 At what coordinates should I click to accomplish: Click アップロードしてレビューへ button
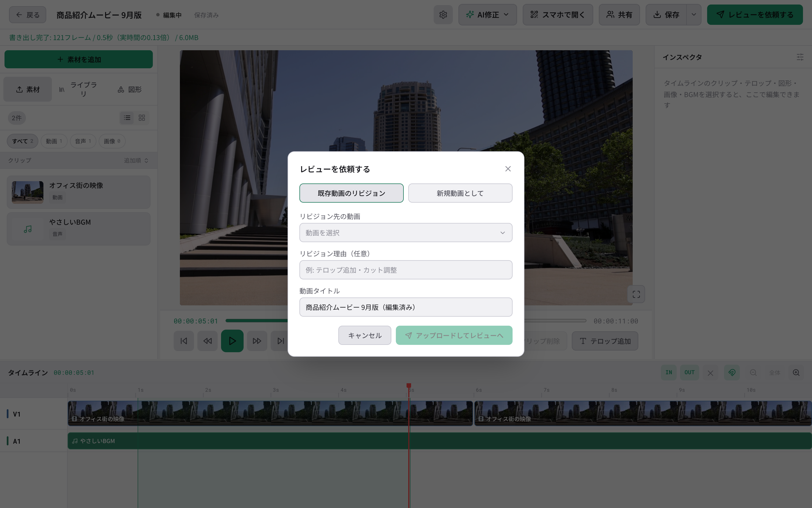[454, 335]
